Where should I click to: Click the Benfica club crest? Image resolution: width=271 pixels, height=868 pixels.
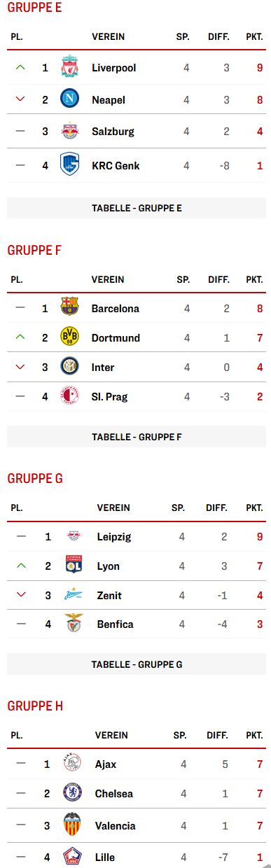pos(74,623)
